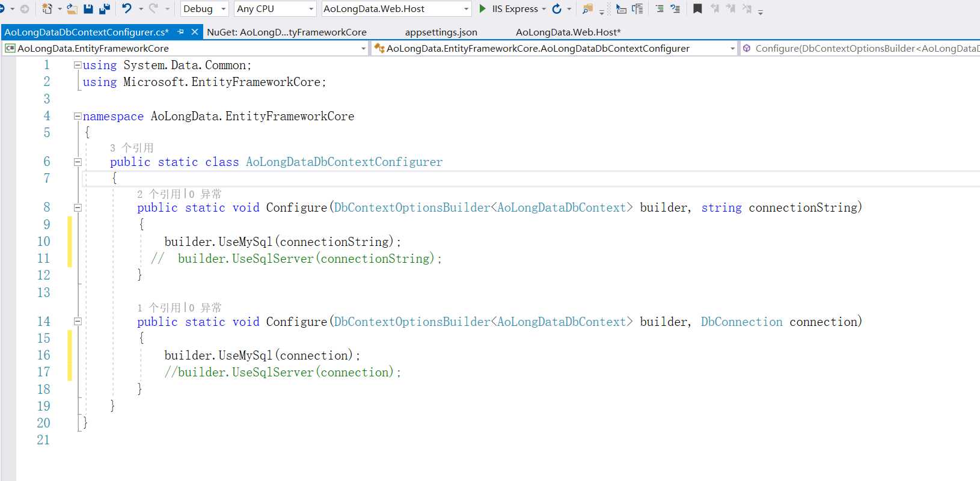Switch to the appsettings.json tab

click(x=441, y=32)
